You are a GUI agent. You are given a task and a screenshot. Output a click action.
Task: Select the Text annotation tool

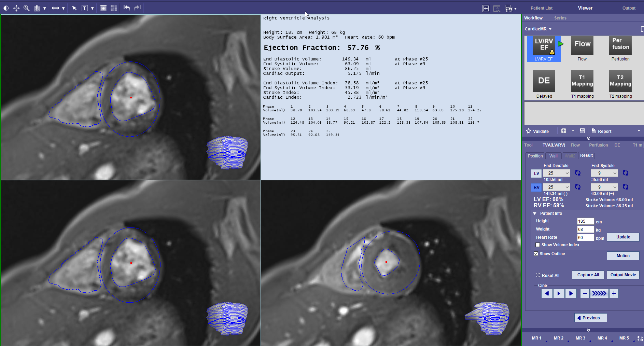tap(84, 8)
